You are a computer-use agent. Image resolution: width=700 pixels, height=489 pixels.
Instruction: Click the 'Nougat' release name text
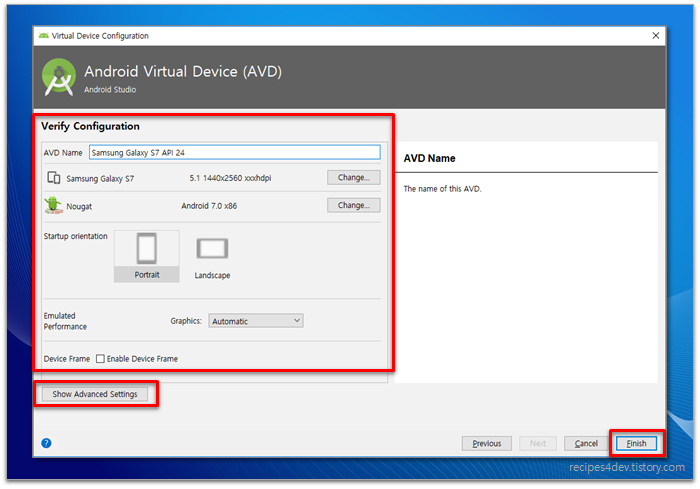(79, 206)
